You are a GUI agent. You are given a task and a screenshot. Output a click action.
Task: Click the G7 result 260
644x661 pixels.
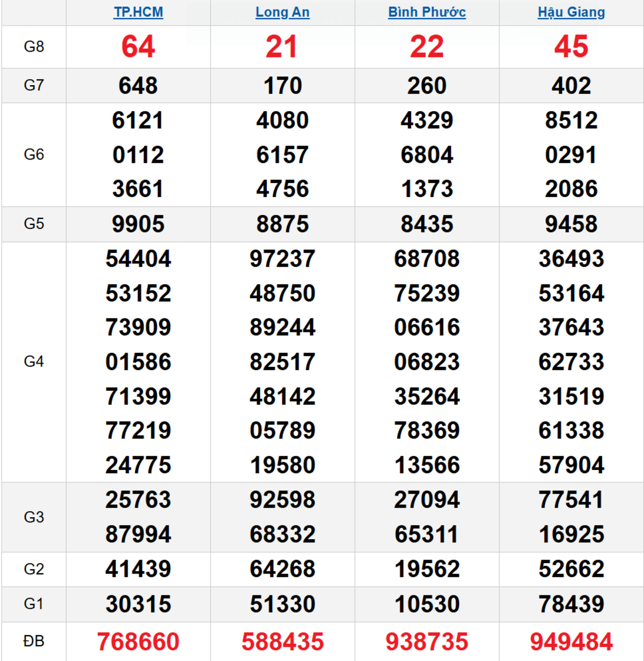pyautogui.click(x=427, y=86)
